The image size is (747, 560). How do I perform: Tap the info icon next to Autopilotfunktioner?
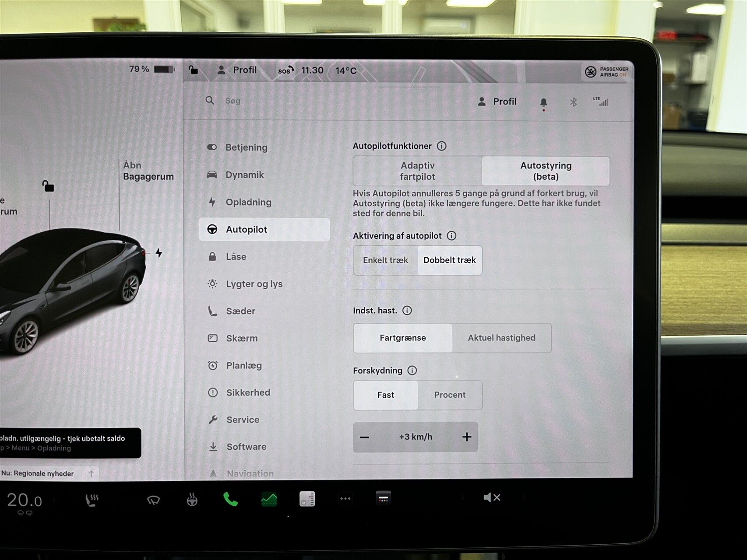click(x=442, y=146)
